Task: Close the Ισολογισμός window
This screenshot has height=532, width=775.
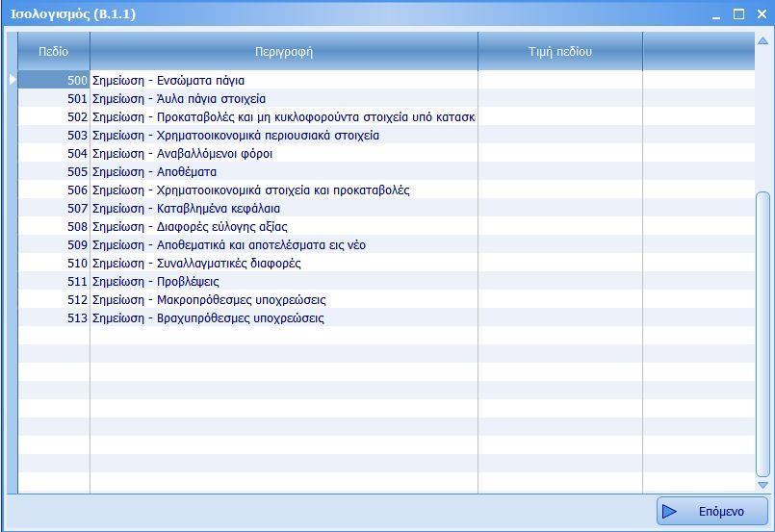Action: click(762, 13)
